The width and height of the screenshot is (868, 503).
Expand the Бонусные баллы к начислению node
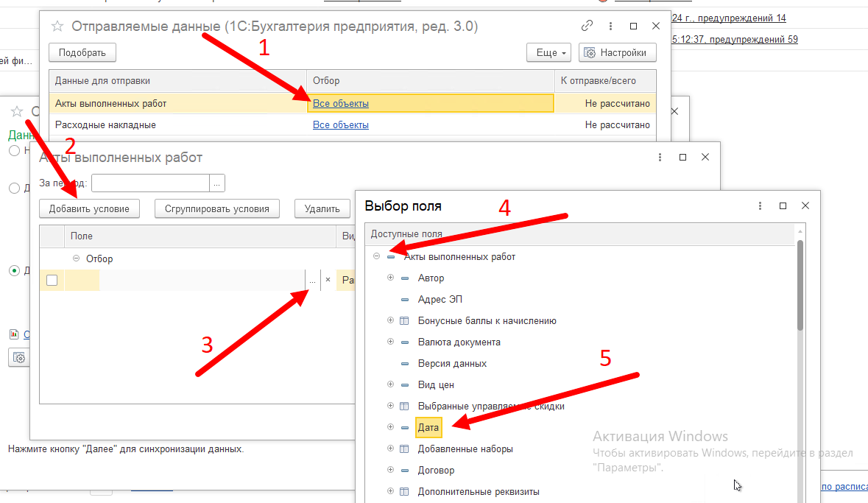390,321
